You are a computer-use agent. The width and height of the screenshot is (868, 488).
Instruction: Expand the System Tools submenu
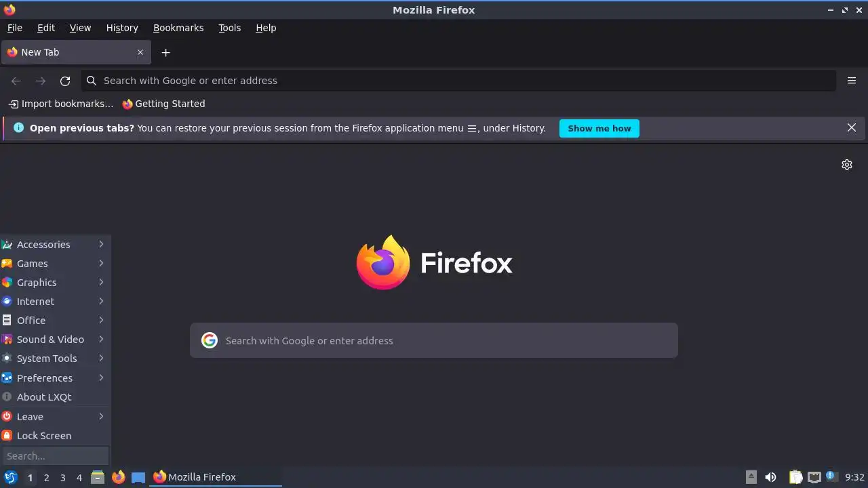(55, 358)
